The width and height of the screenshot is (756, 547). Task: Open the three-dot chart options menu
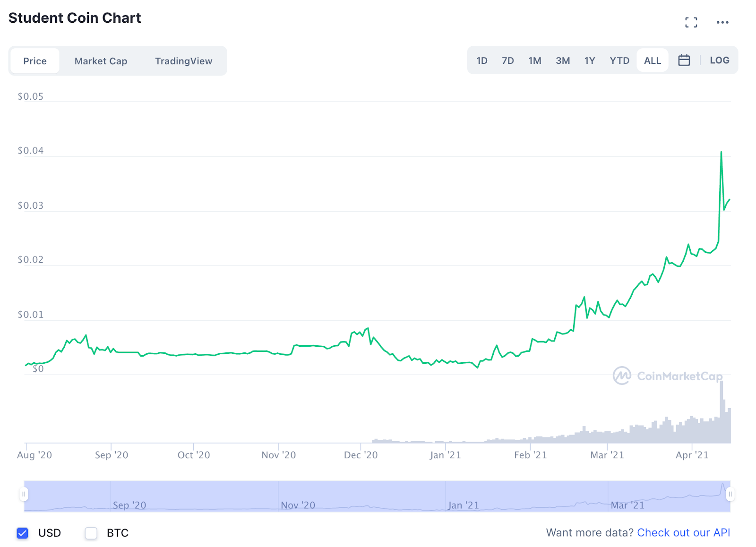(x=722, y=22)
